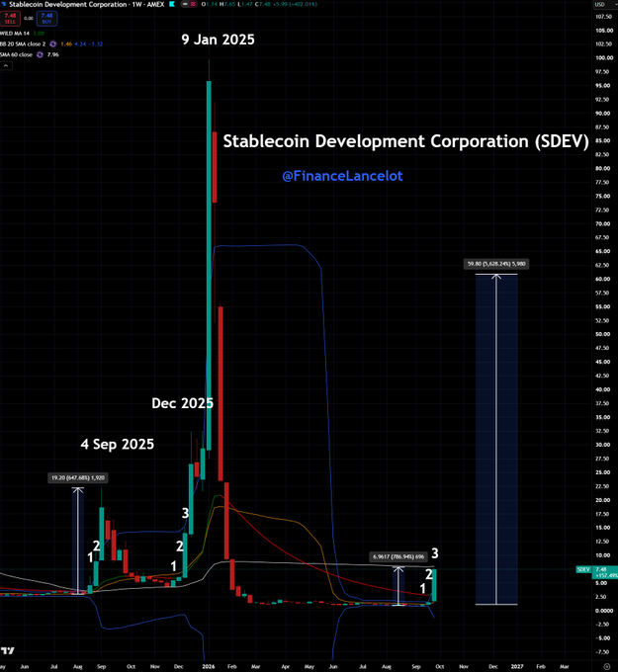
Task: Select the 'Dec 2025' text annotation
Action: click(182, 403)
